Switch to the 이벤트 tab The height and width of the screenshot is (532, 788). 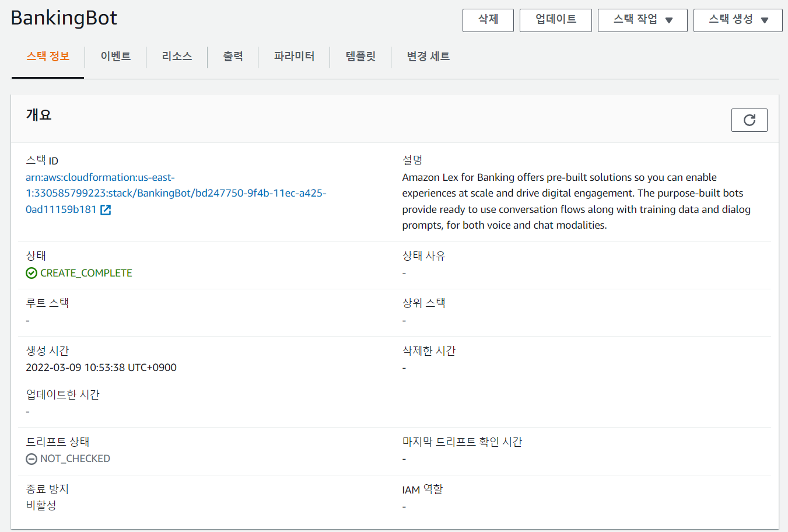point(115,57)
